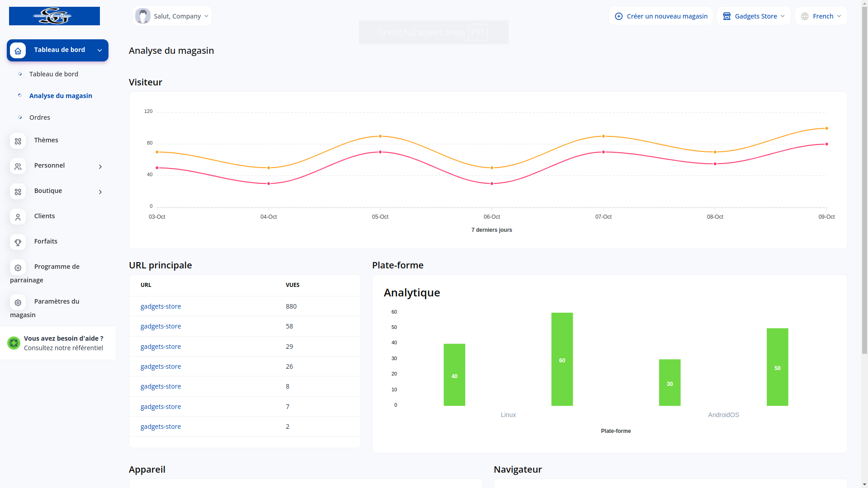The image size is (868, 488).
Task: Select the Ordres submenu item
Action: tap(40, 117)
